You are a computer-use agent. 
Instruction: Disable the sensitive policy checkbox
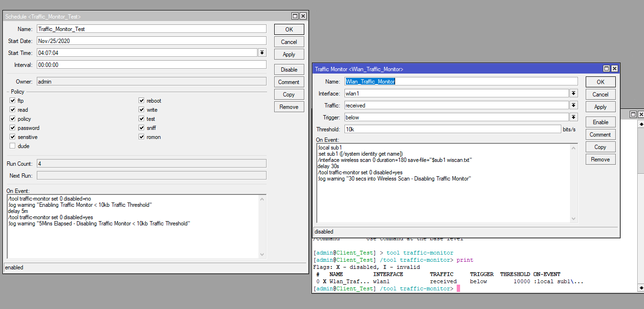click(x=12, y=137)
